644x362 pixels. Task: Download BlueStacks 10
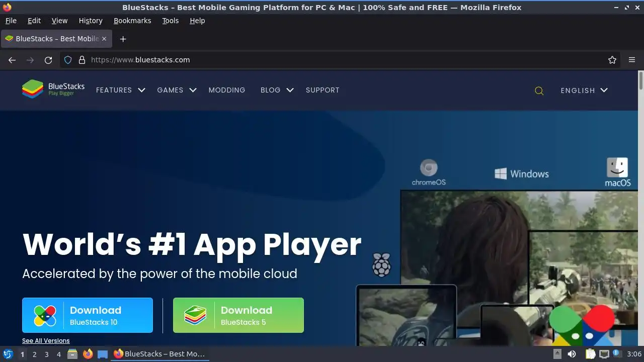coord(88,315)
